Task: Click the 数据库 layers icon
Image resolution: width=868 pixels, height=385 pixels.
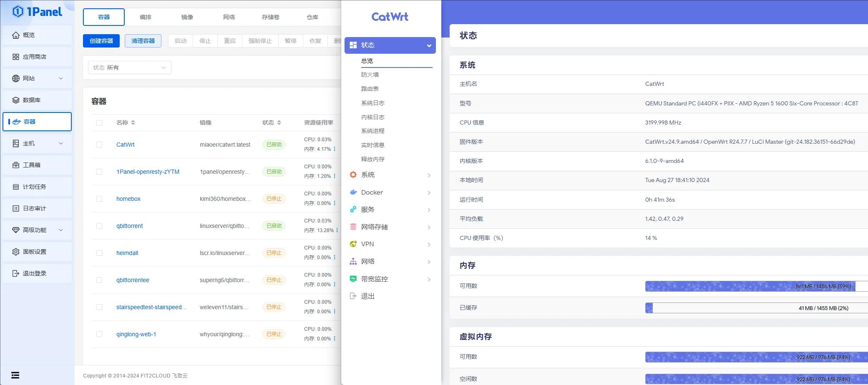Action: tap(16, 100)
